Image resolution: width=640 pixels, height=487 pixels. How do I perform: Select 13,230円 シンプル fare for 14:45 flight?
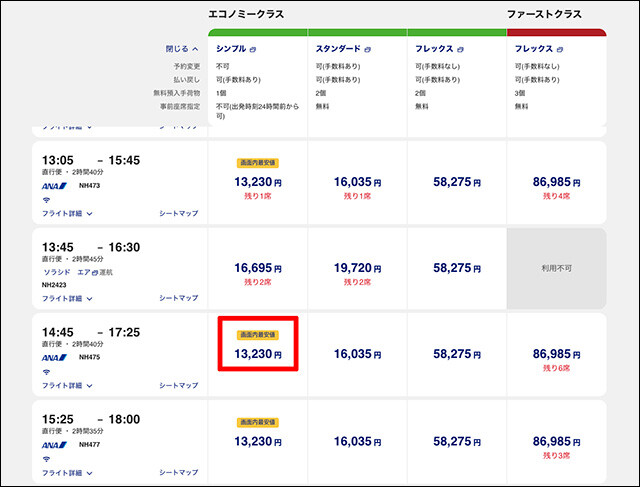258,354
